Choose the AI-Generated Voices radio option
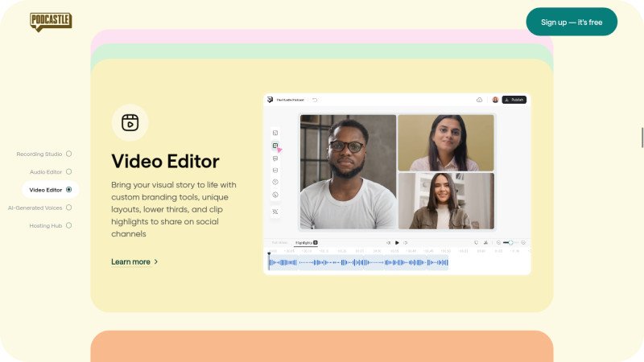The width and height of the screenshot is (644, 362). (68, 208)
